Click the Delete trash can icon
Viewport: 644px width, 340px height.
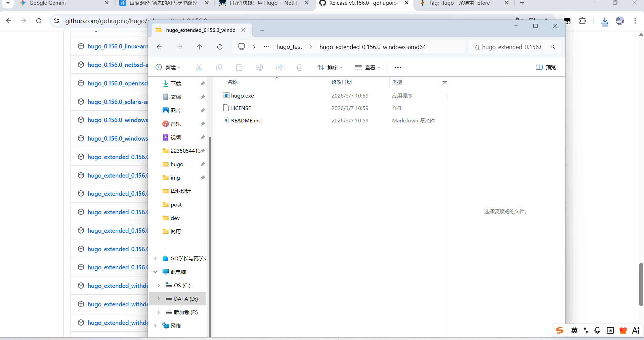click(x=300, y=67)
